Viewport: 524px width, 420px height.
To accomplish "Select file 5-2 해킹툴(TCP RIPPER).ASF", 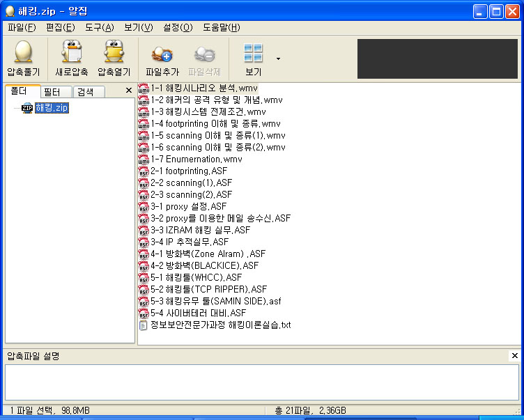I will tap(209, 289).
